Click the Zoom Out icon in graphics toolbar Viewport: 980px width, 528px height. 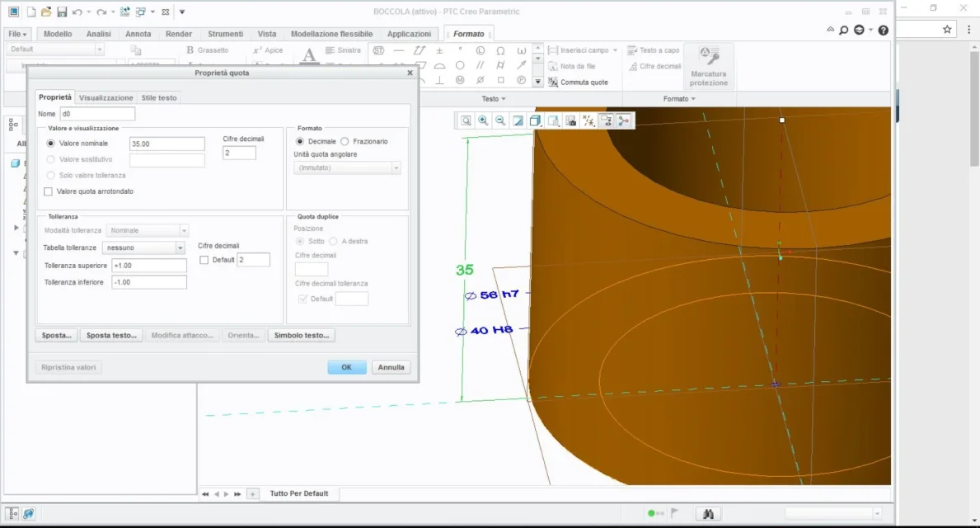500,120
